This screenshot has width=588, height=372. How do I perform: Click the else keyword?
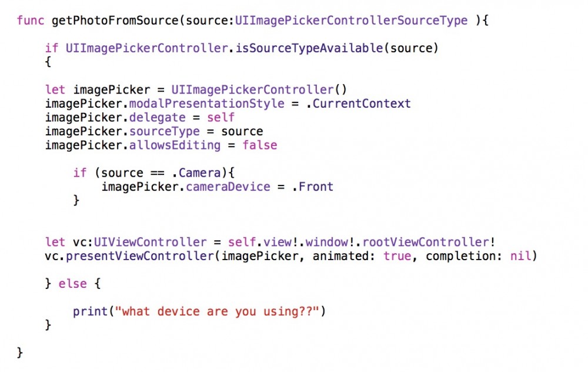pos(73,284)
